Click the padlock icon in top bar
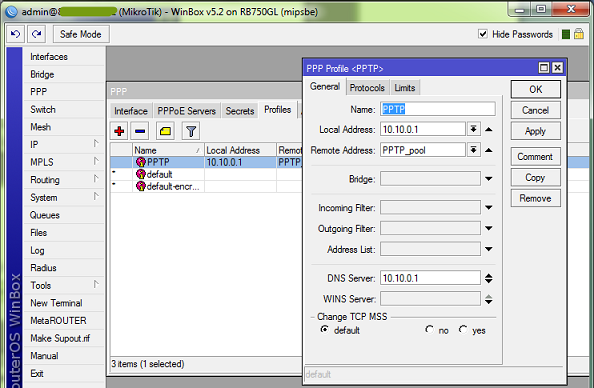594x388 pixels. coord(578,34)
